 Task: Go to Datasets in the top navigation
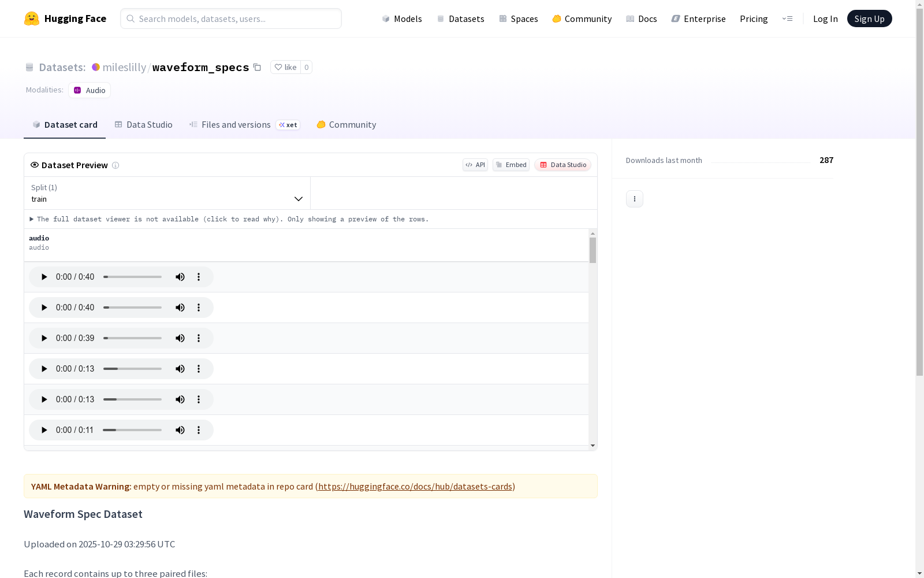pyautogui.click(x=460, y=18)
